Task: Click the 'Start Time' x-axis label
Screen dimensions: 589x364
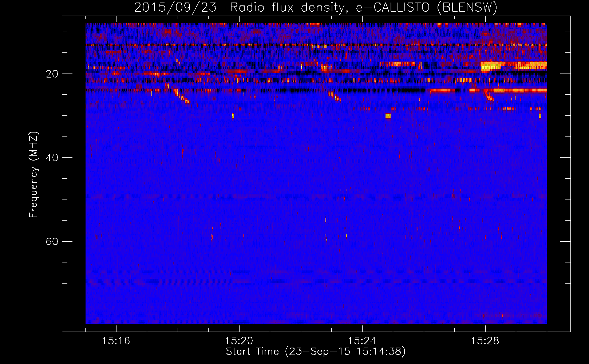Action: click(x=316, y=352)
